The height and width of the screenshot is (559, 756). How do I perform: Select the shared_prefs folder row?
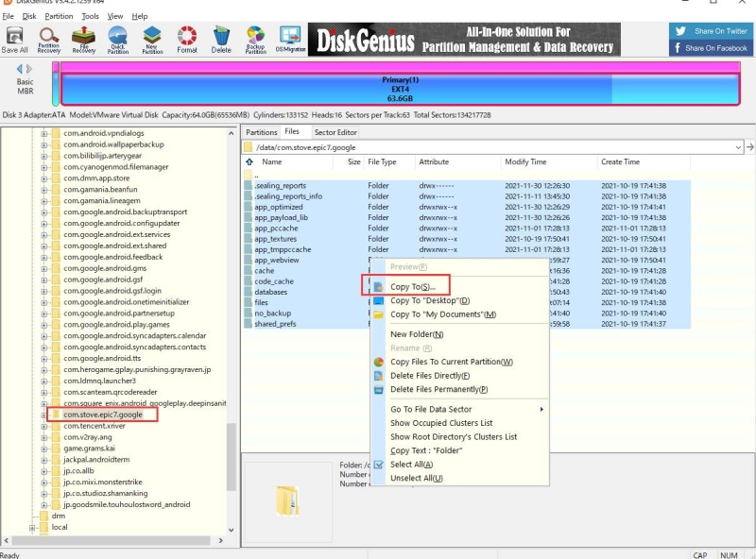[x=467, y=324]
